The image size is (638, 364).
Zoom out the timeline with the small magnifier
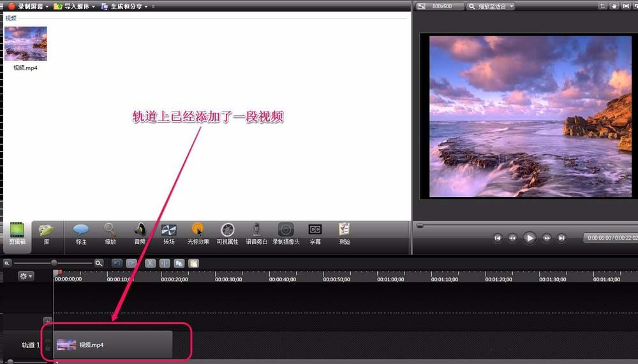pos(7,263)
